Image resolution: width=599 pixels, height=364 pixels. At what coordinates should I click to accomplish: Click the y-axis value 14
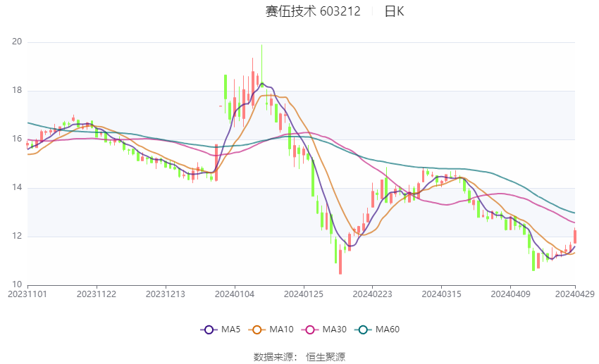[x=17, y=187]
